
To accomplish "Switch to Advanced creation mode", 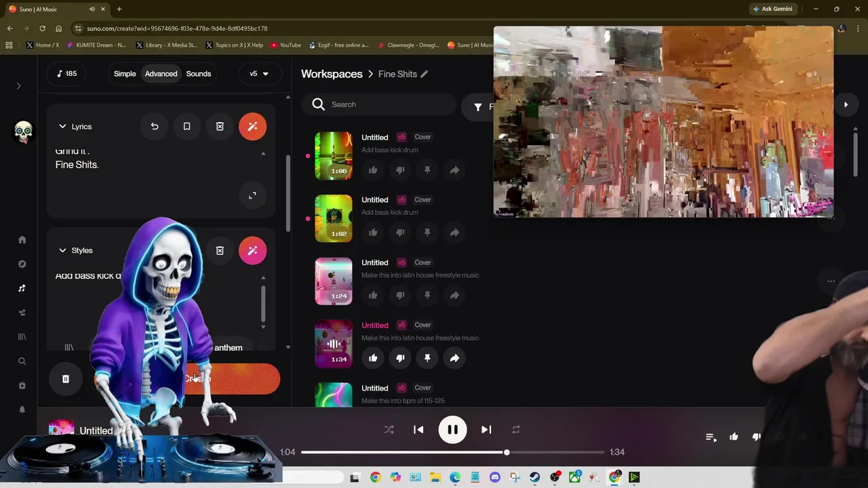I will pos(161,74).
